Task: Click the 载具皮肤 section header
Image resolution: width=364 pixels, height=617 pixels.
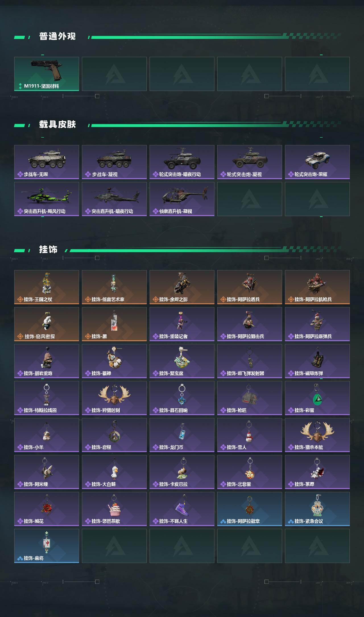Action: point(57,125)
